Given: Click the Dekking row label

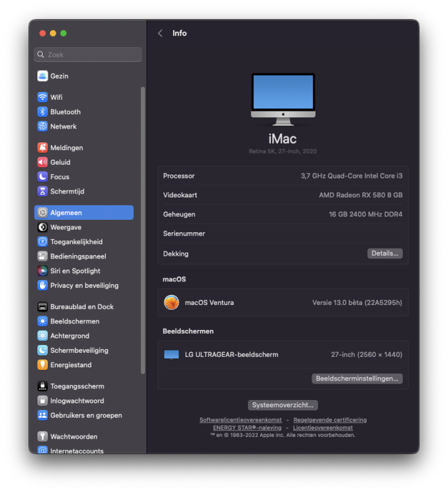Looking at the screenshot, I should click(176, 254).
